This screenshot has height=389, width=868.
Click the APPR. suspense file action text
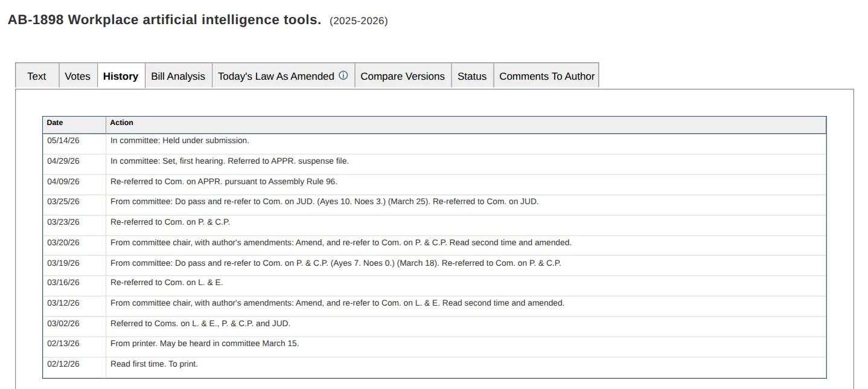[229, 161]
